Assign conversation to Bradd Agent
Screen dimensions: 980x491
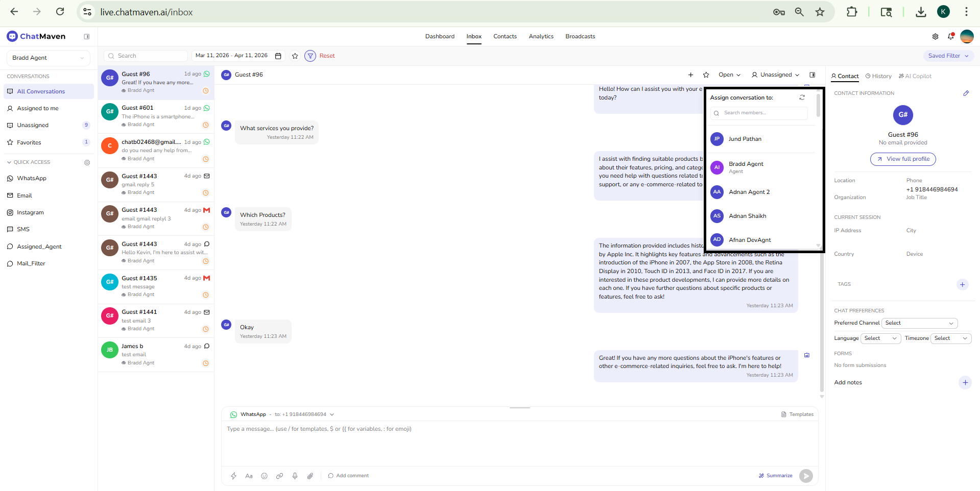[746, 167]
